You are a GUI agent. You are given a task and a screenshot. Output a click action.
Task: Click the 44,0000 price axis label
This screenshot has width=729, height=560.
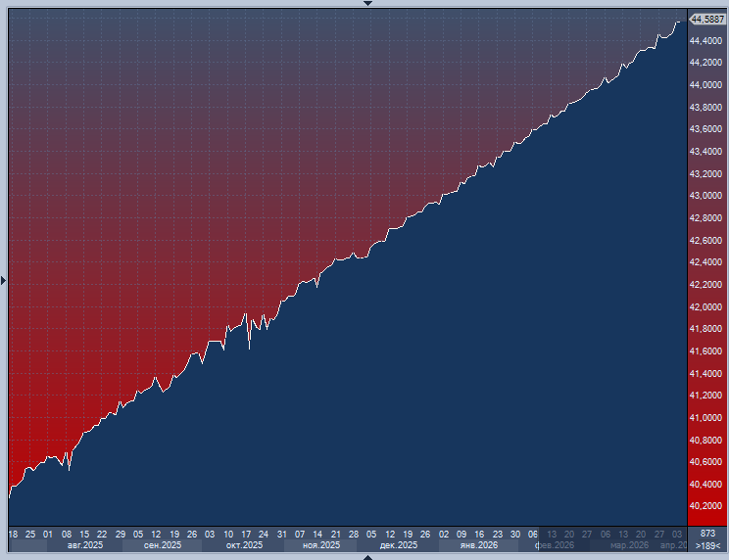(x=706, y=84)
